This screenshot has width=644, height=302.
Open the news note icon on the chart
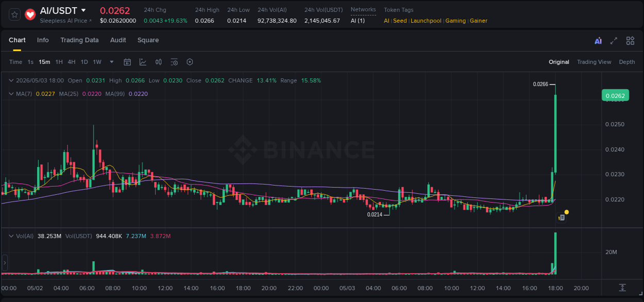point(562,217)
